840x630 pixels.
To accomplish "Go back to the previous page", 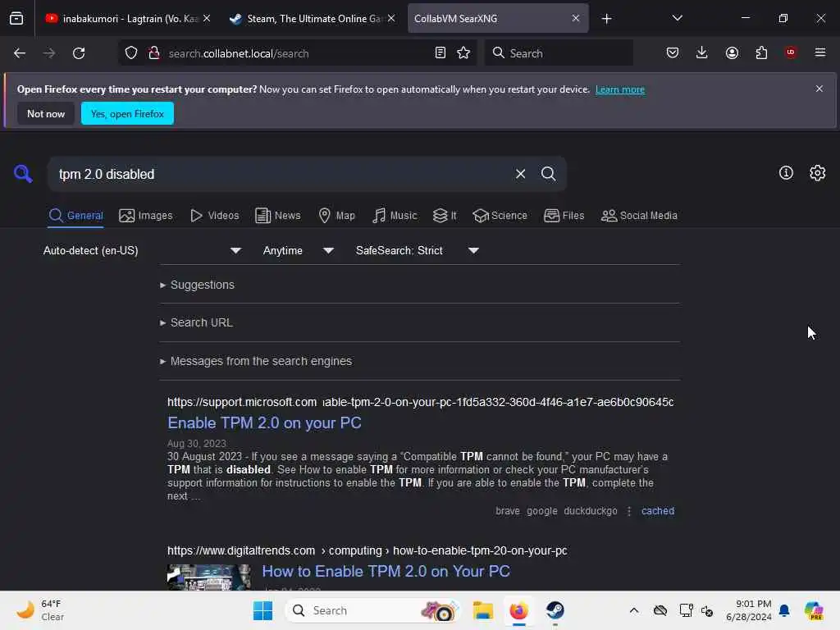I will [20, 53].
